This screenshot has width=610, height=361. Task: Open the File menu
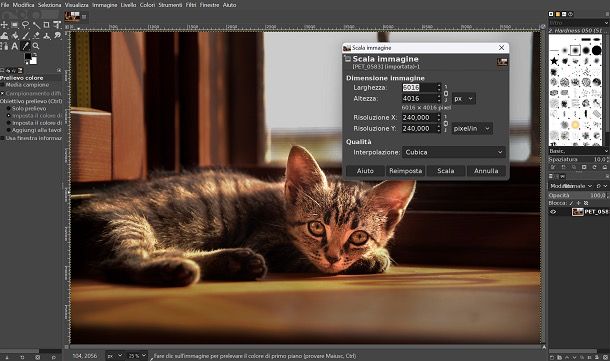(5, 5)
